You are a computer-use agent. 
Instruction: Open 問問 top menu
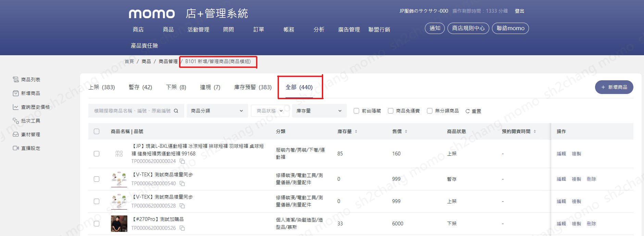[229, 29]
